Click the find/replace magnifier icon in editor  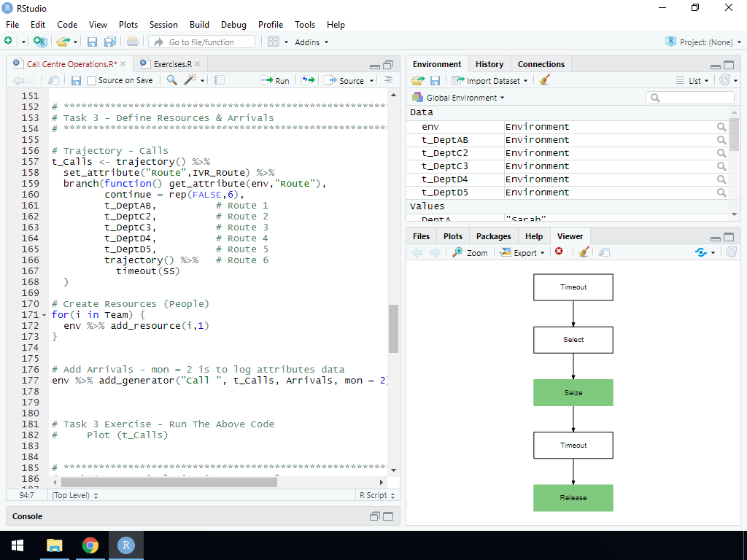click(x=172, y=80)
